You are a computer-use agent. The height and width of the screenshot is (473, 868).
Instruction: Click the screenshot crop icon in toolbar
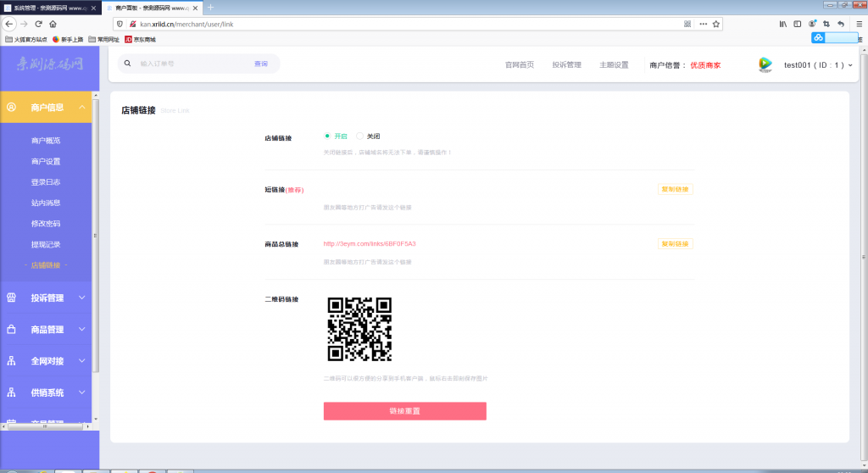click(x=826, y=24)
